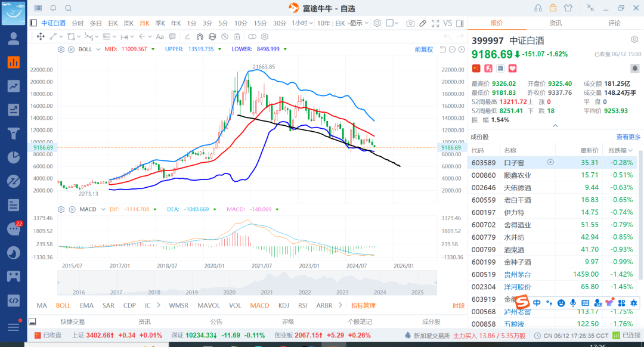This screenshot has width=644, height=347.
Task: Open the game controller sidebar icon
Action: point(14,276)
